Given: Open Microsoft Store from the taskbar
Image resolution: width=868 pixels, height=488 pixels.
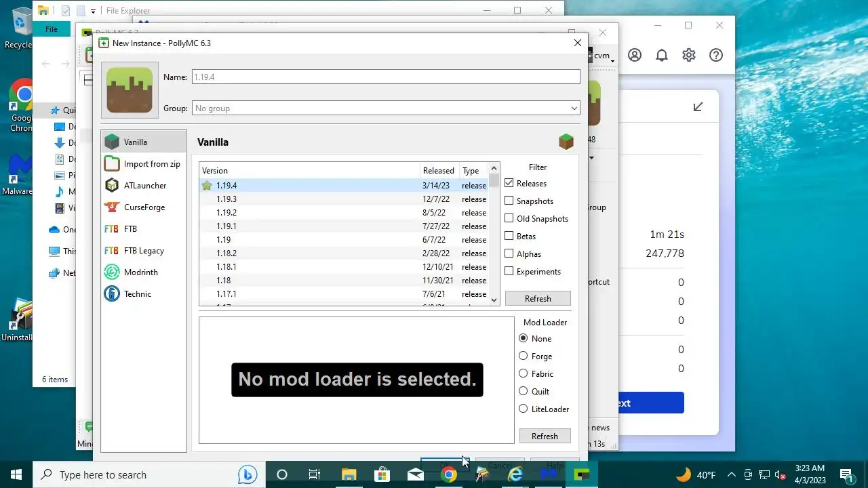Looking at the screenshot, I should 382,474.
